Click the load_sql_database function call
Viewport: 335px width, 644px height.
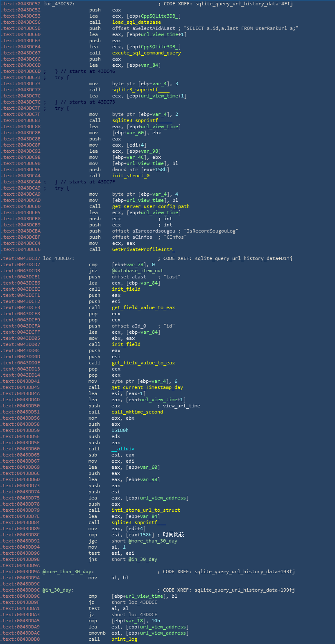pos(136,22)
